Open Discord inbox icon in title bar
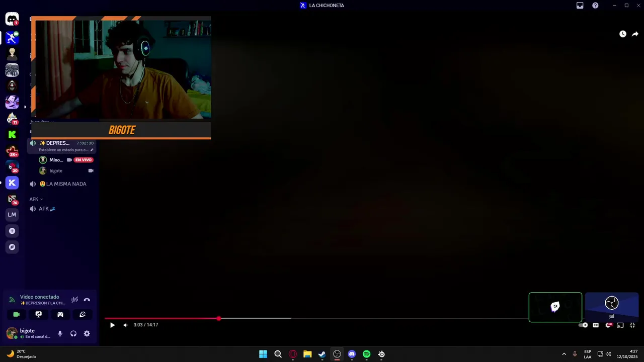644x362 pixels. 580,6
